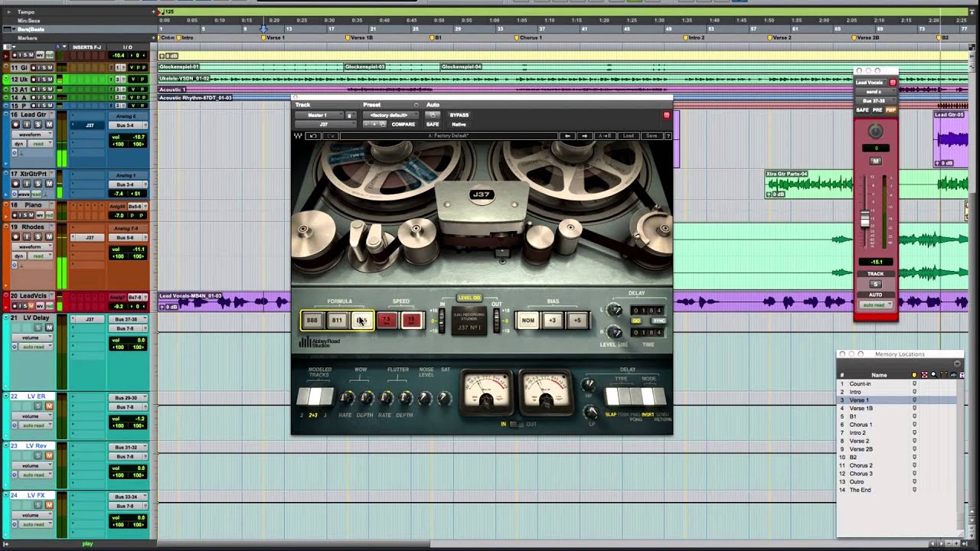This screenshot has width=980, height=551.
Task: Go to next preset with right arrow
Action: 584,136
